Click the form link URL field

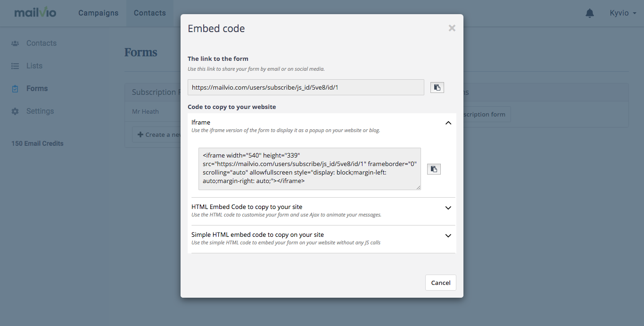click(306, 87)
